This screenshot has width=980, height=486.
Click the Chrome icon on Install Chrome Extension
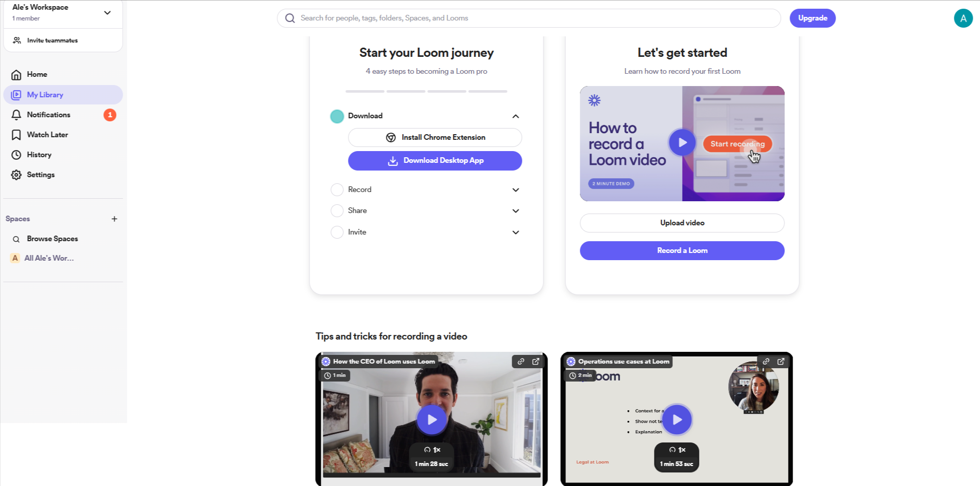pyautogui.click(x=391, y=138)
